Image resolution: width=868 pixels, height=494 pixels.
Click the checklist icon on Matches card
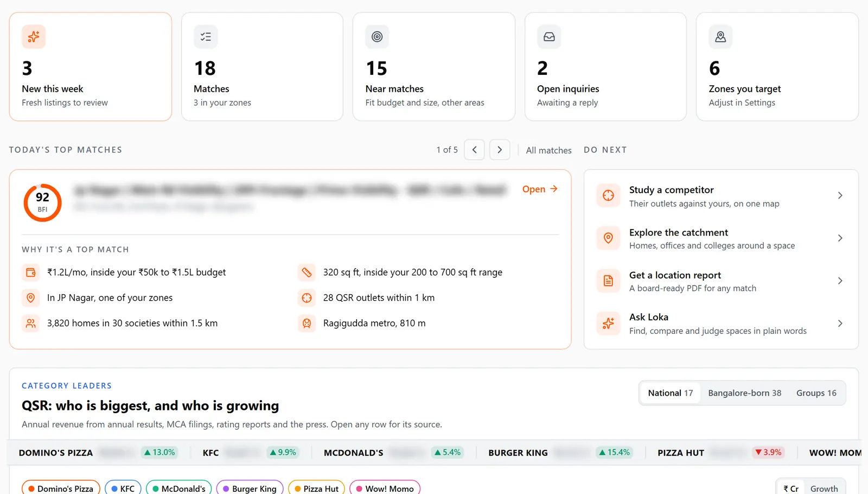(206, 37)
